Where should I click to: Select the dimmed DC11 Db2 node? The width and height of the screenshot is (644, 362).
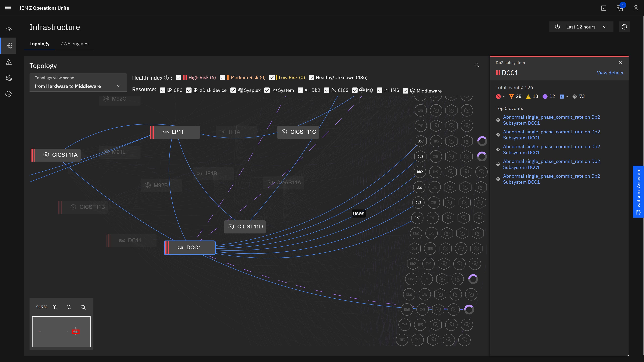tap(131, 240)
